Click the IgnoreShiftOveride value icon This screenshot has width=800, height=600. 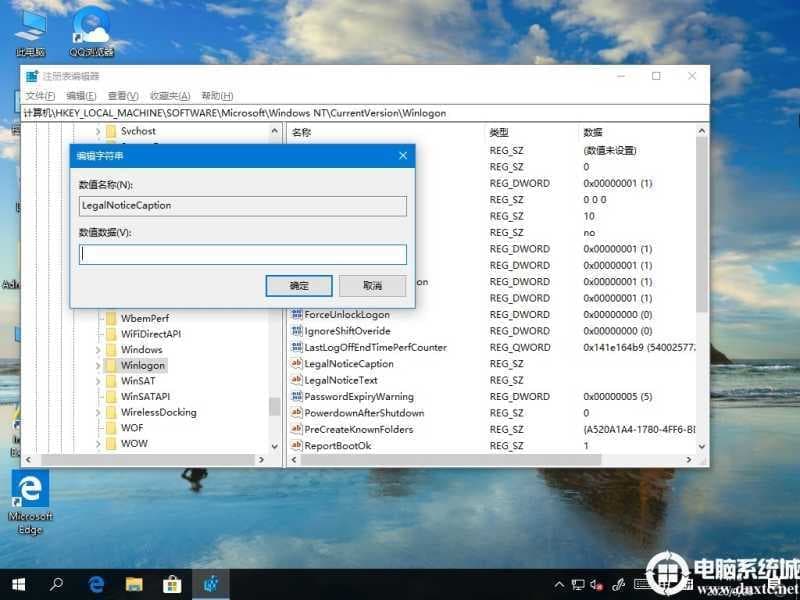pos(296,331)
